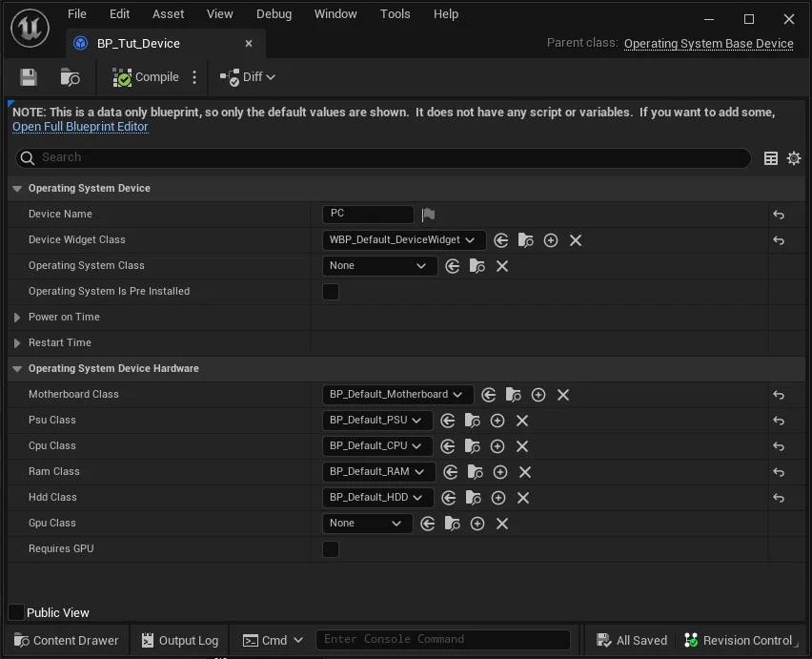The width and height of the screenshot is (812, 659).
Task: Clear Psu Class value
Action: click(x=522, y=421)
